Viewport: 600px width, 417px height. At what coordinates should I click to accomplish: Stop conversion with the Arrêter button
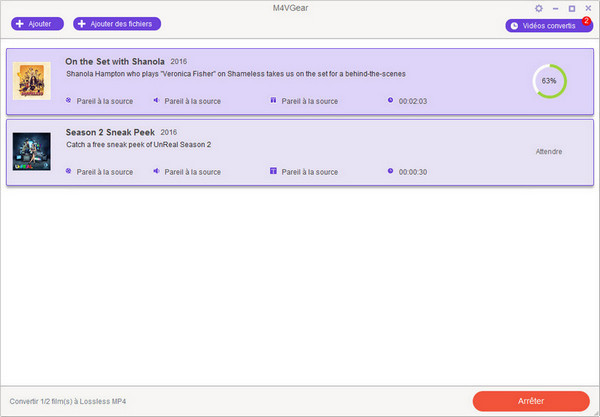pos(531,401)
